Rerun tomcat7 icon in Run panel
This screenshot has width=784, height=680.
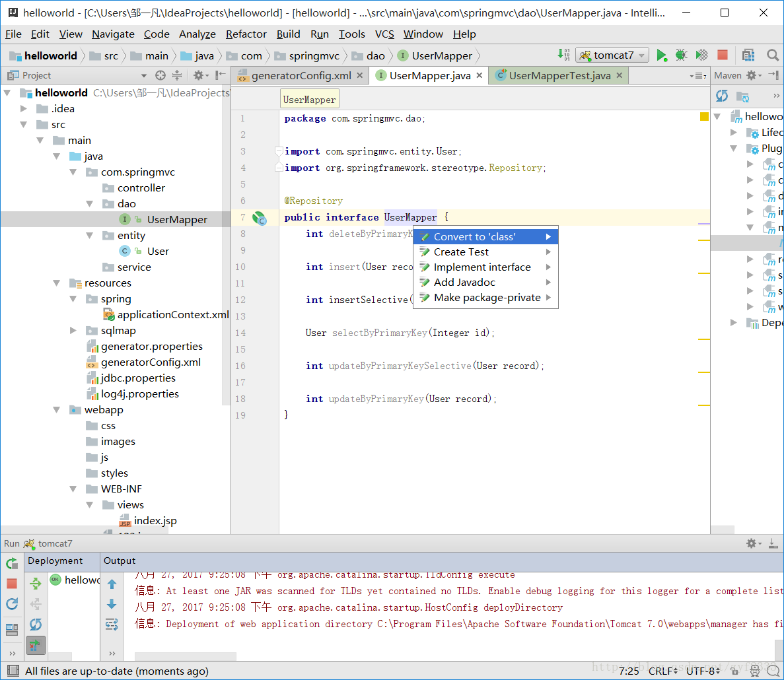pyautogui.click(x=12, y=563)
